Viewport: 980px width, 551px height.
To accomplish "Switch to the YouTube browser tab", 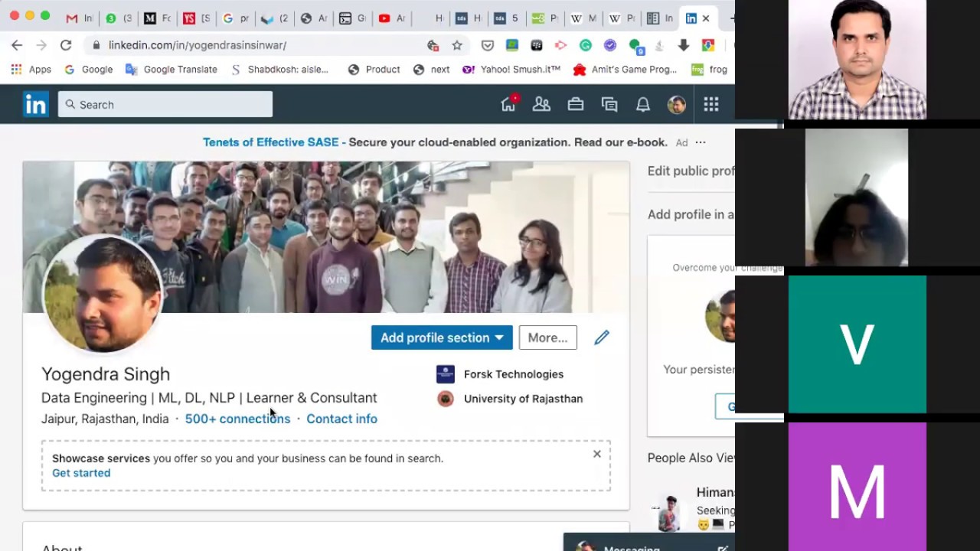I will (x=391, y=18).
